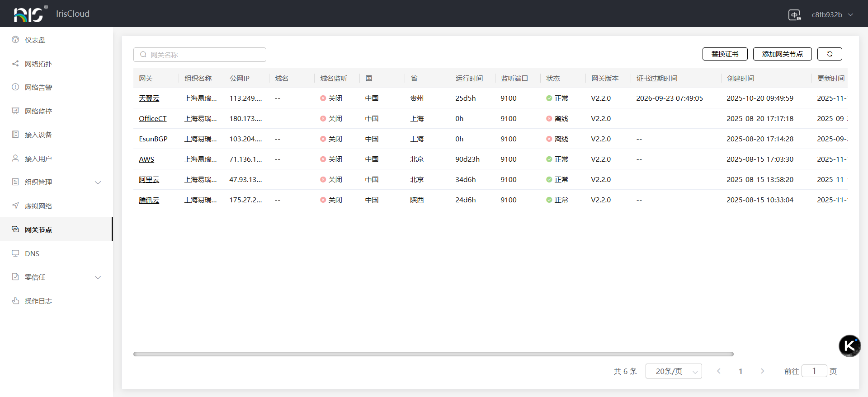
Task: Click the 添加网关节点 button
Action: pos(782,54)
